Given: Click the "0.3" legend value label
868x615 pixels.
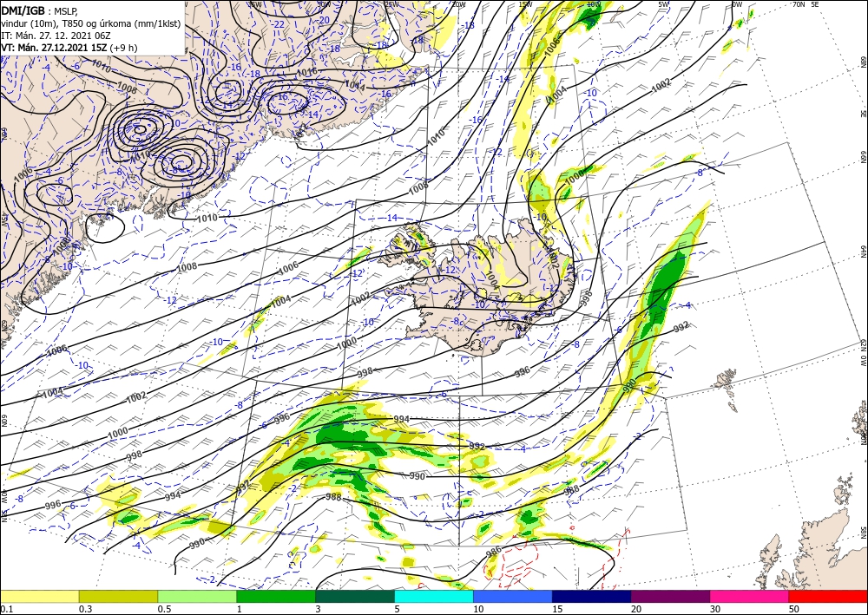Looking at the screenshot, I should [85, 608].
